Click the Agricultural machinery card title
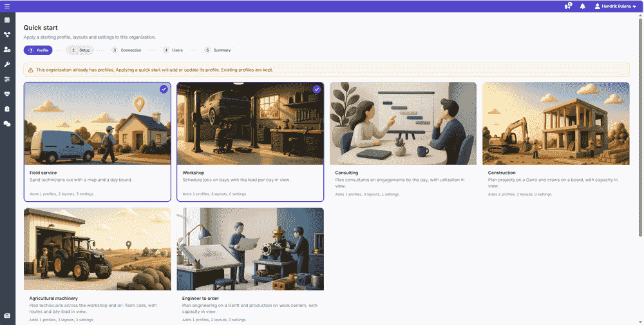Screen dimensions: 644x325 pos(53,299)
